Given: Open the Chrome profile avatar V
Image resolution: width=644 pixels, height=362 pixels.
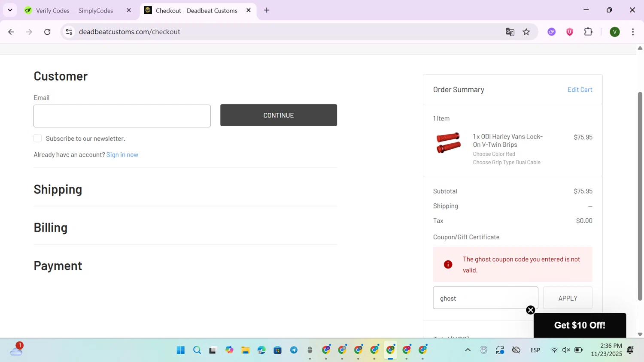Looking at the screenshot, I should tap(615, 32).
